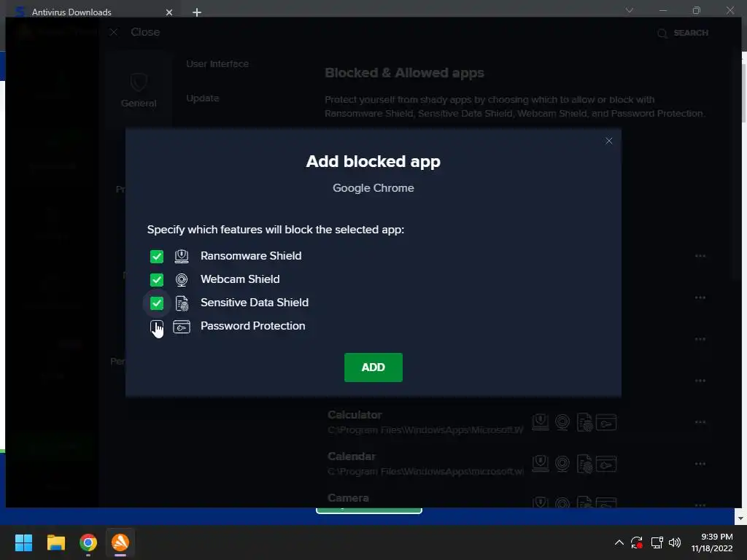Click the Ransomware Shield laptop icon

(182, 256)
